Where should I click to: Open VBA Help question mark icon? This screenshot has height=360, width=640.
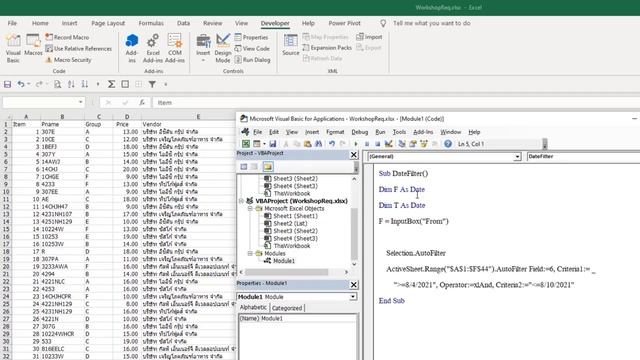click(448, 144)
